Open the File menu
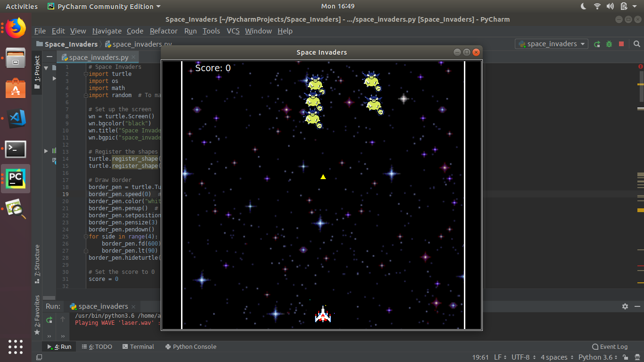This screenshot has width=644, height=362. [x=40, y=31]
